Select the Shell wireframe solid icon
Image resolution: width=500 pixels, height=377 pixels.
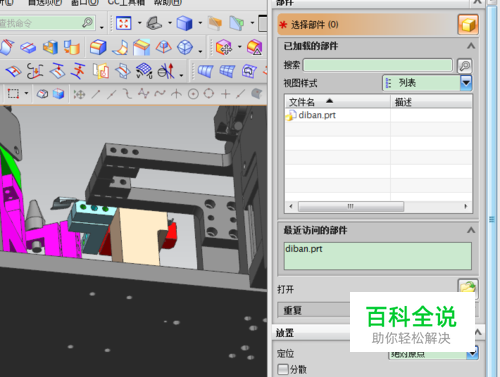tap(185, 47)
